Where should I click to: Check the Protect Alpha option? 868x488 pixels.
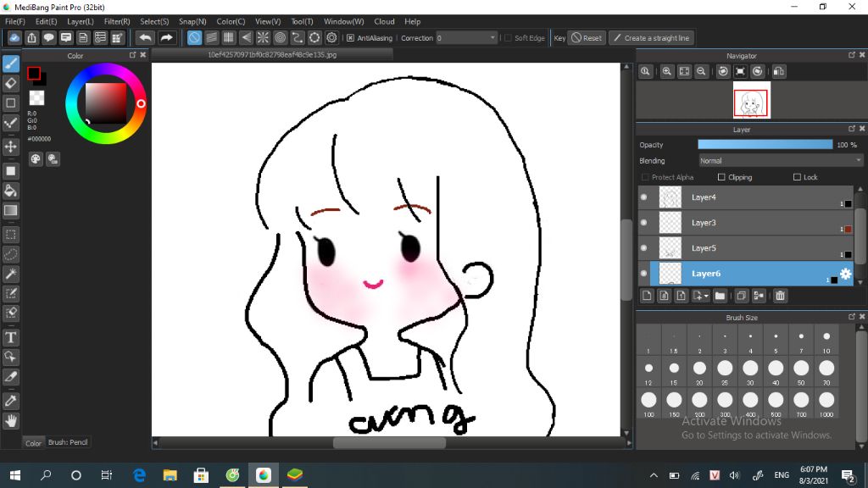[x=645, y=177]
